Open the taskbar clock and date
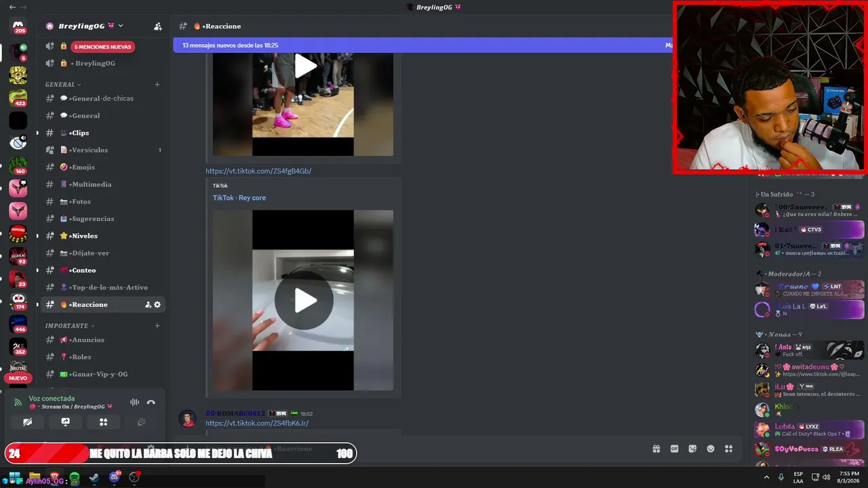Viewport: 868px width, 488px height. (x=850, y=477)
